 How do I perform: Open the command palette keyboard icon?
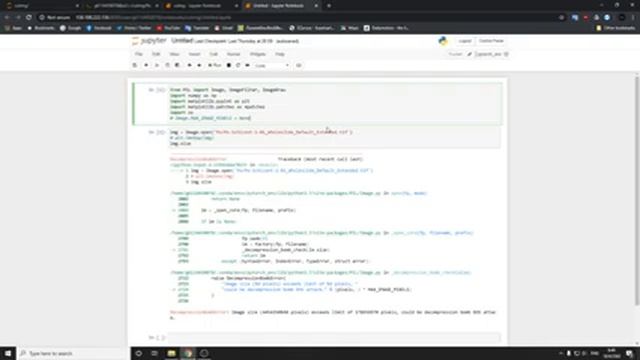(299, 65)
